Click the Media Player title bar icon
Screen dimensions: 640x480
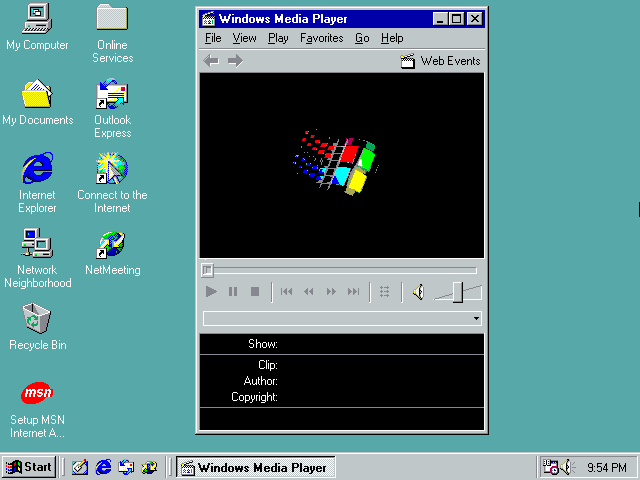[209, 19]
